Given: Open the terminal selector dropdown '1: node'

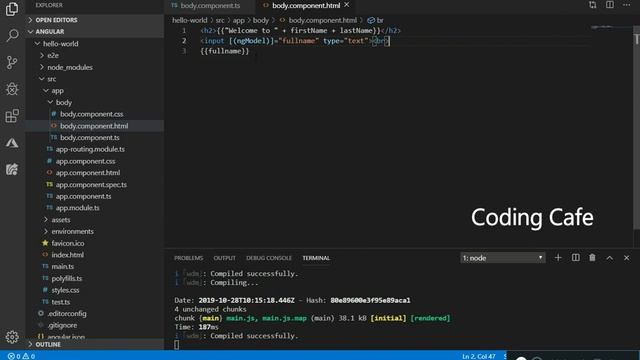Looking at the screenshot, I should [503, 258].
